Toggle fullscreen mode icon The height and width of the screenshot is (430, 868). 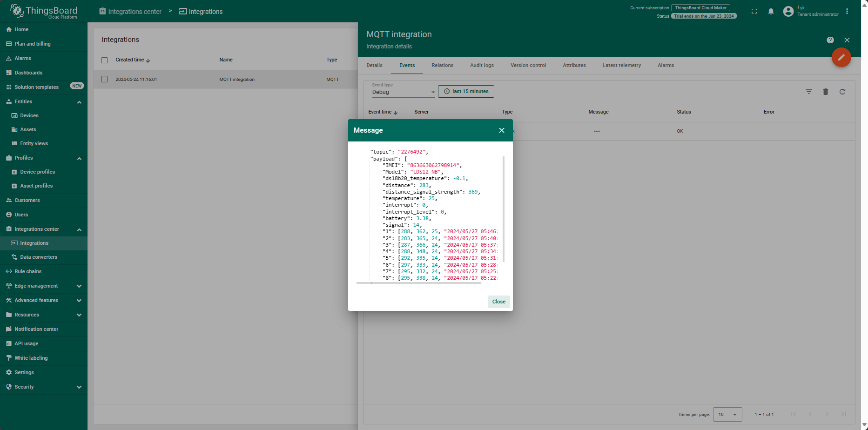[754, 11]
